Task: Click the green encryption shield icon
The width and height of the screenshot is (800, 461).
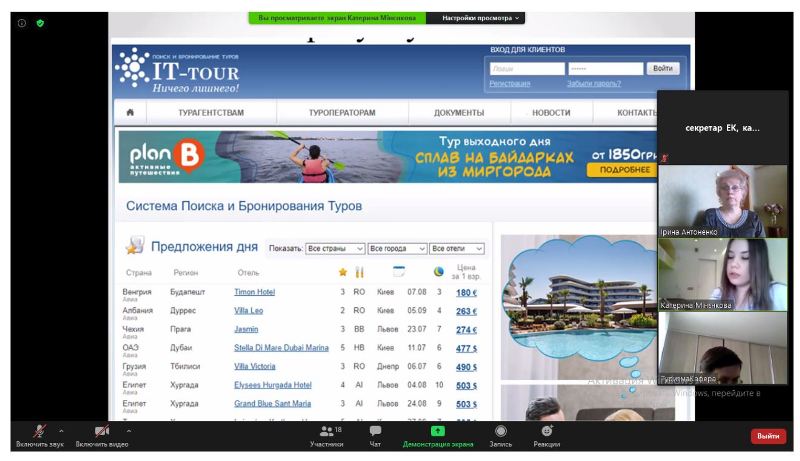Action: click(x=40, y=23)
